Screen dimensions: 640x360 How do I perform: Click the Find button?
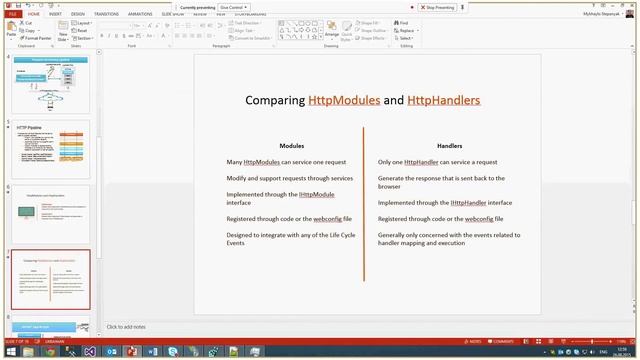401,23
